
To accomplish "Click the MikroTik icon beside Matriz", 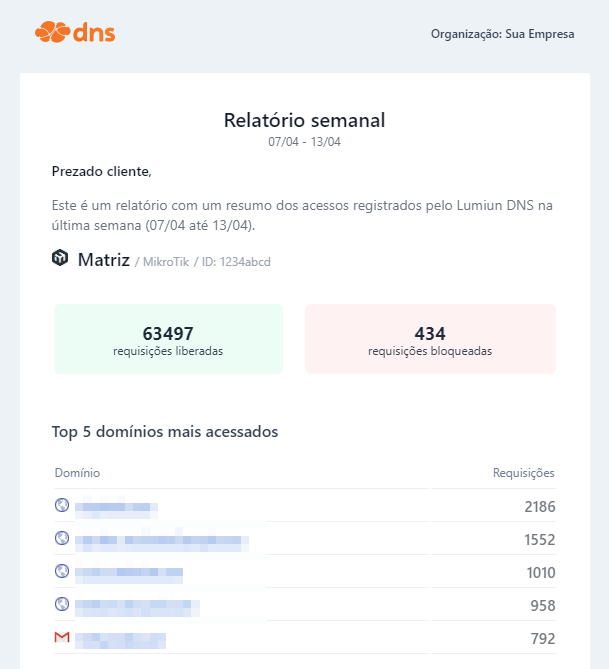I will point(60,258).
